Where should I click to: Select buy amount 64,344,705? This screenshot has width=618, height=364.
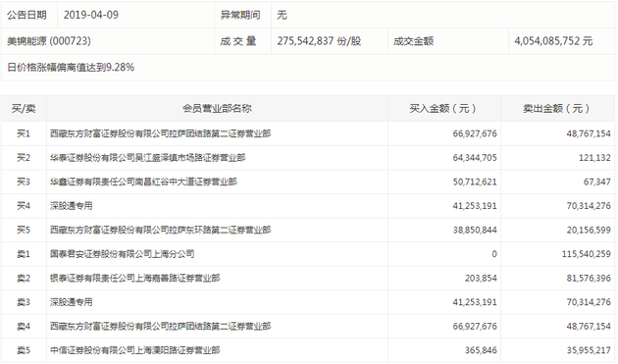pos(475,158)
